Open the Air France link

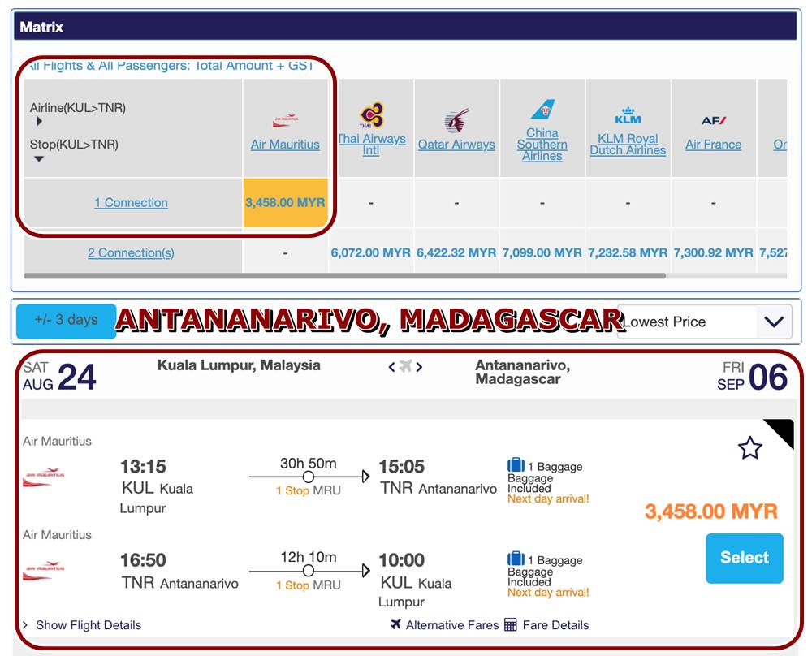tap(714, 145)
